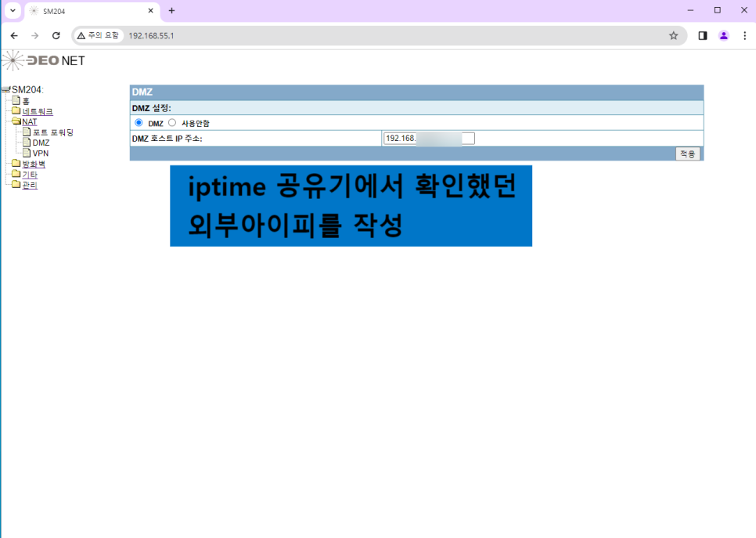
Task: Expand the 기타 folder
Action: click(30, 174)
